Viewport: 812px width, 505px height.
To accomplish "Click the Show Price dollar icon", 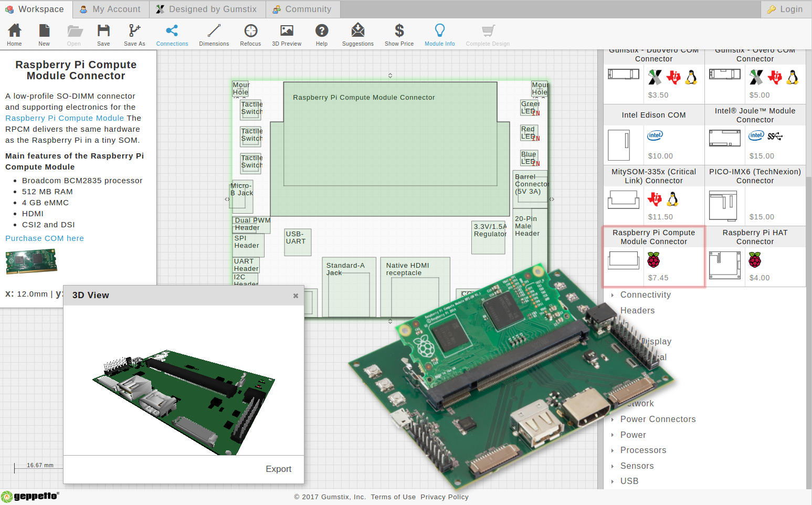I will [x=399, y=35].
